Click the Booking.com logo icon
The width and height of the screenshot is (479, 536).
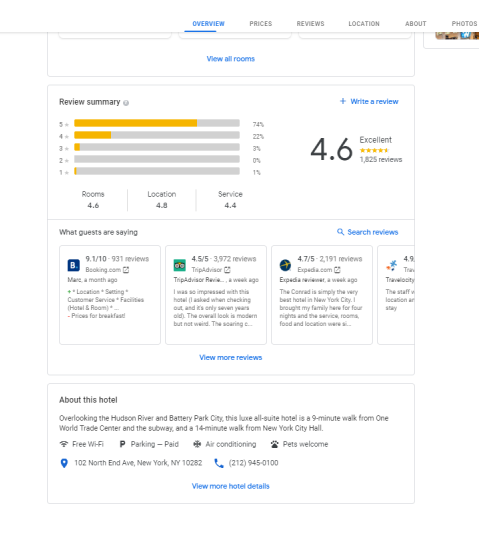pos(74,265)
